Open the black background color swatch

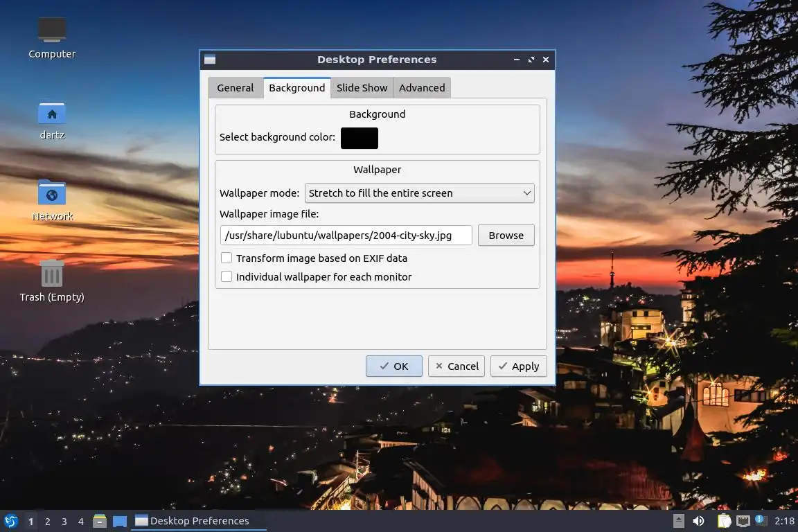(x=360, y=138)
